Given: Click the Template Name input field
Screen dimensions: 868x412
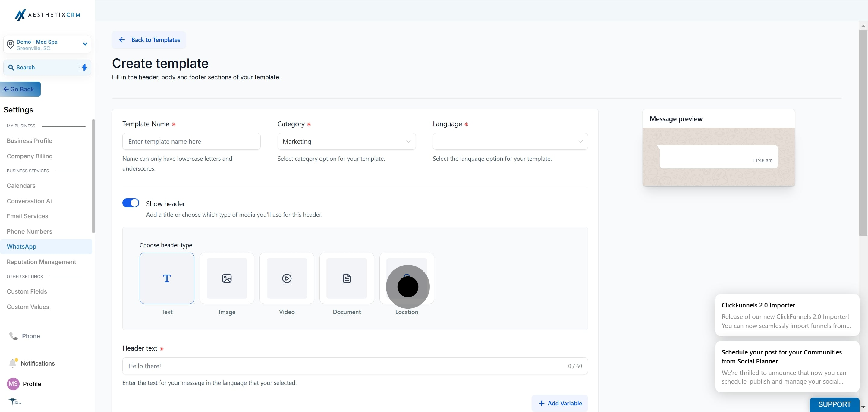Looking at the screenshot, I should point(191,141).
